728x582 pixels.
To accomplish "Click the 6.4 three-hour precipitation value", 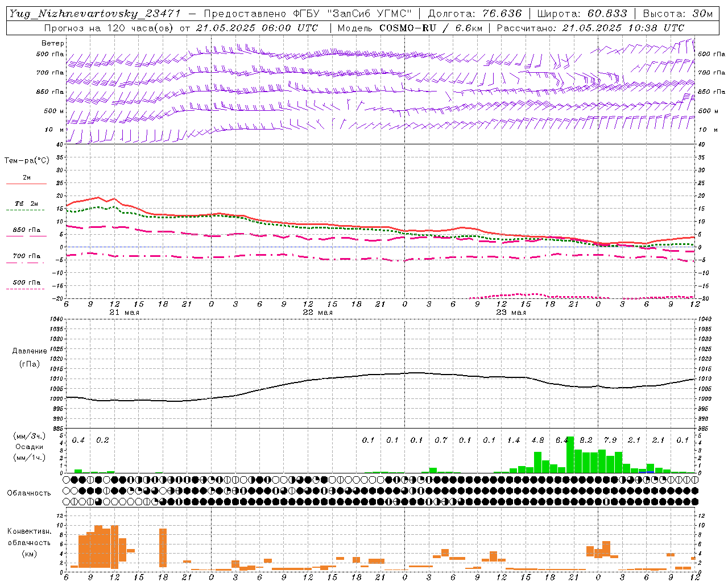I will tap(562, 440).
